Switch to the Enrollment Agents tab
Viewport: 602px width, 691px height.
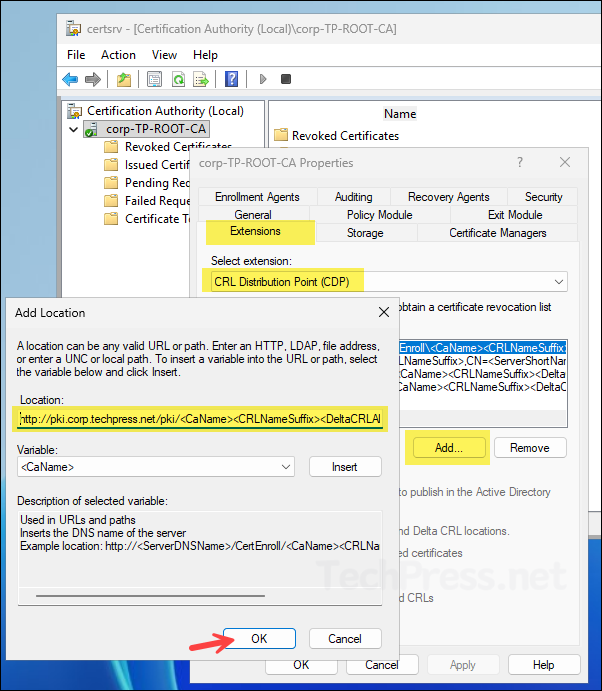[257, 197]
